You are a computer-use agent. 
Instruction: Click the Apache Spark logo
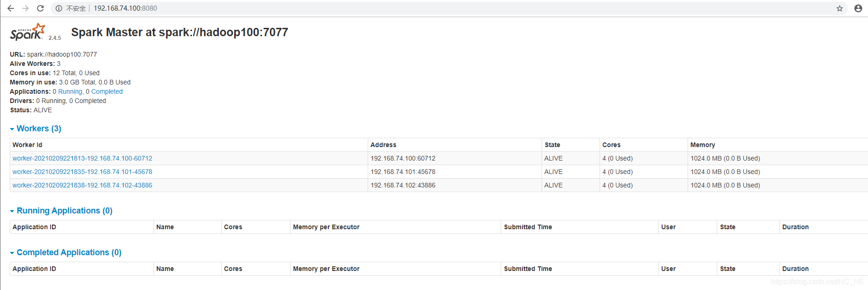pos(28,32)
